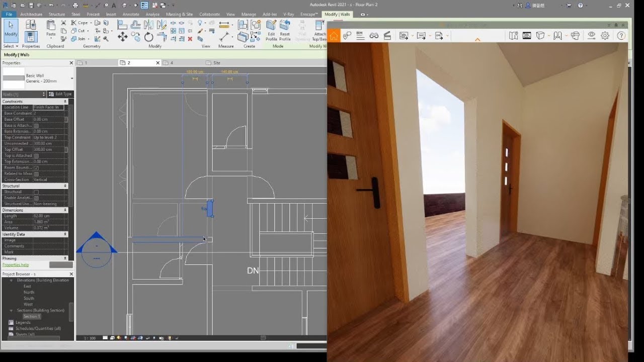
Task: Click the Enscape visual settings eye icon
Action: [x=592, y=36]
